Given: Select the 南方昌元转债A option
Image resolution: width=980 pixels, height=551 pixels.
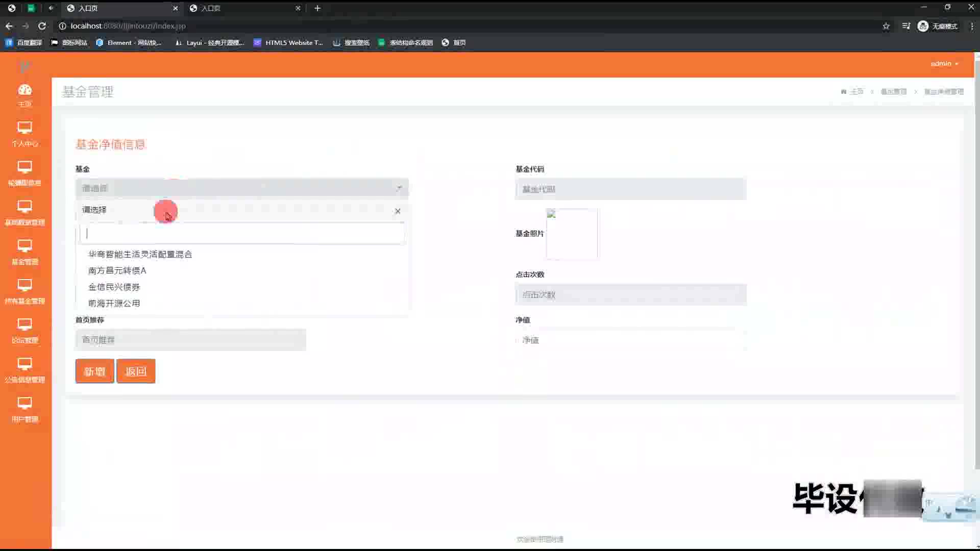Looking at the screenshot, I should (x=117, y=270).
